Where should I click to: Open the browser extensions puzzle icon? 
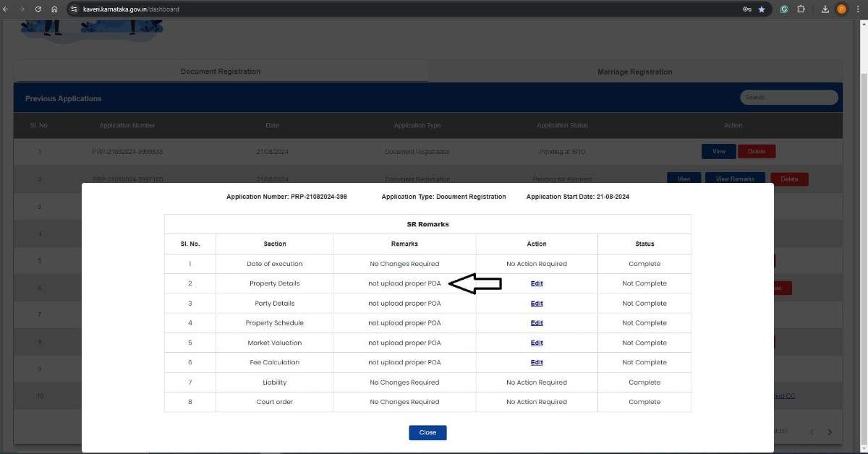[x=801, y=9]
